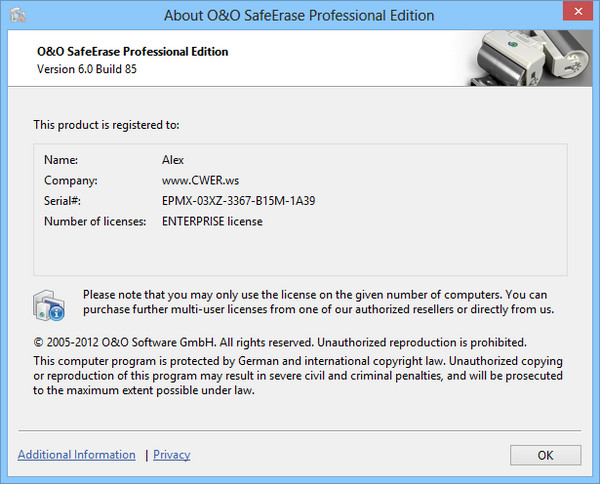The height and width of the screenshot is (484, 600).
Task: Open the Privacy link
Action: [x=172, y=455]
